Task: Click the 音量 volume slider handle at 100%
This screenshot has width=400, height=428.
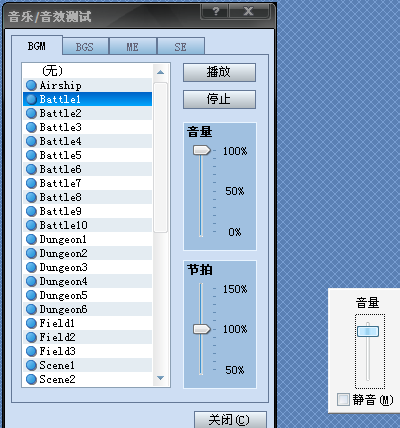Action: pos(202,150)
